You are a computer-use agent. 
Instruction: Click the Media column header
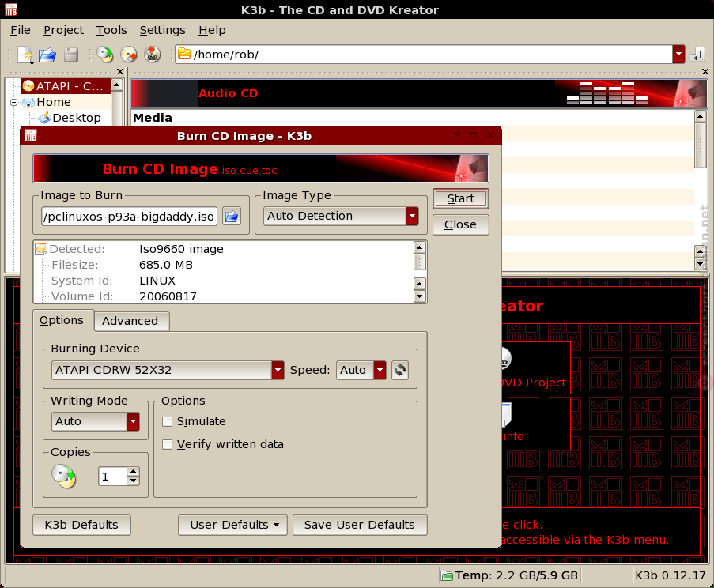coord(153,118)
